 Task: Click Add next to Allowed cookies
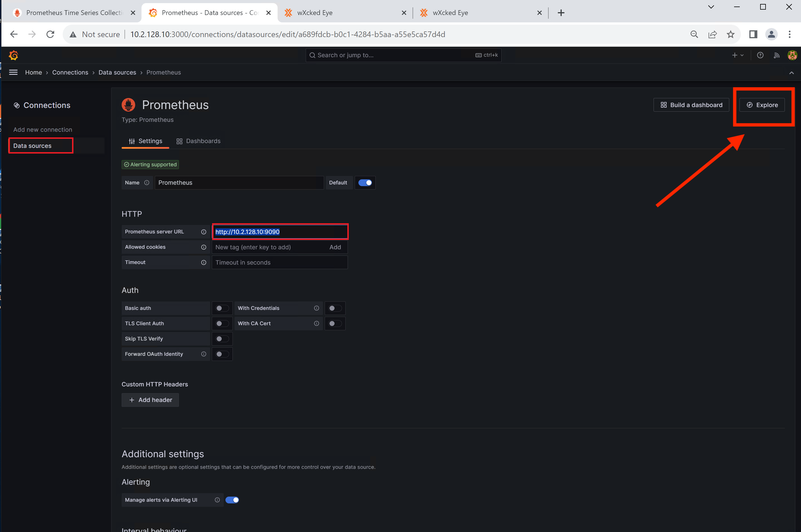(x=335, y=247)
